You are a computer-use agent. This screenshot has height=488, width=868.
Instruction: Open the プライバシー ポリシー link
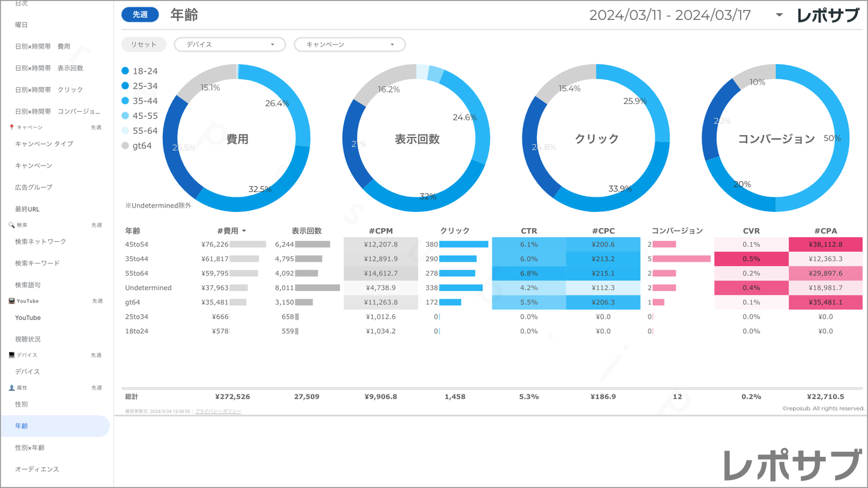click(218, 411)
